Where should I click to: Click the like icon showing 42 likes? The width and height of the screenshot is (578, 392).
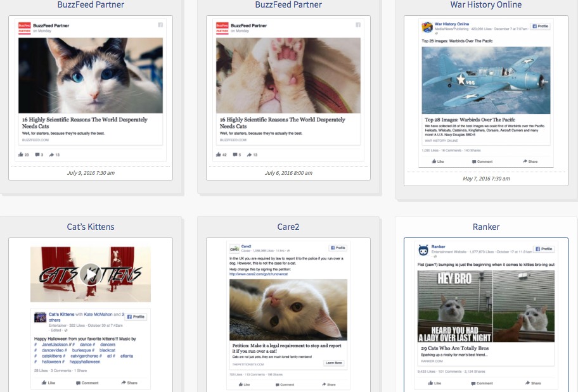[x=219, y=155]
